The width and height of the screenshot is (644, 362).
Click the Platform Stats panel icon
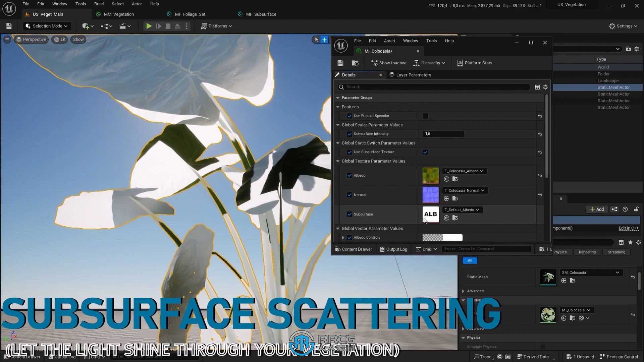(x=460, y=62)
